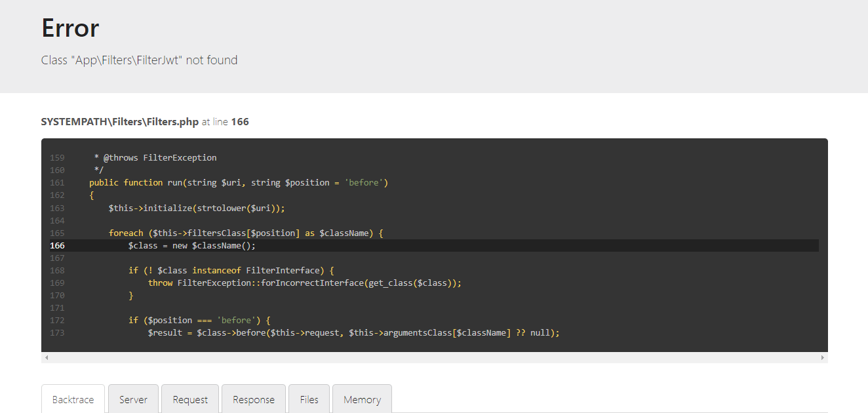Click the "$this->initialize(strtolower($uri));" line

click(x=197, y=208)
